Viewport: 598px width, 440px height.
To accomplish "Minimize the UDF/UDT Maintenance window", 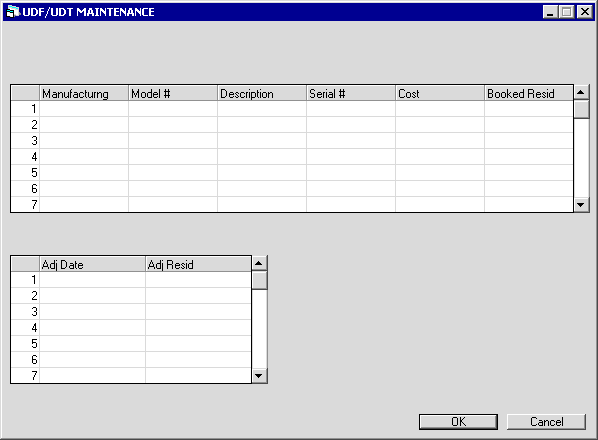I will 550,12.
